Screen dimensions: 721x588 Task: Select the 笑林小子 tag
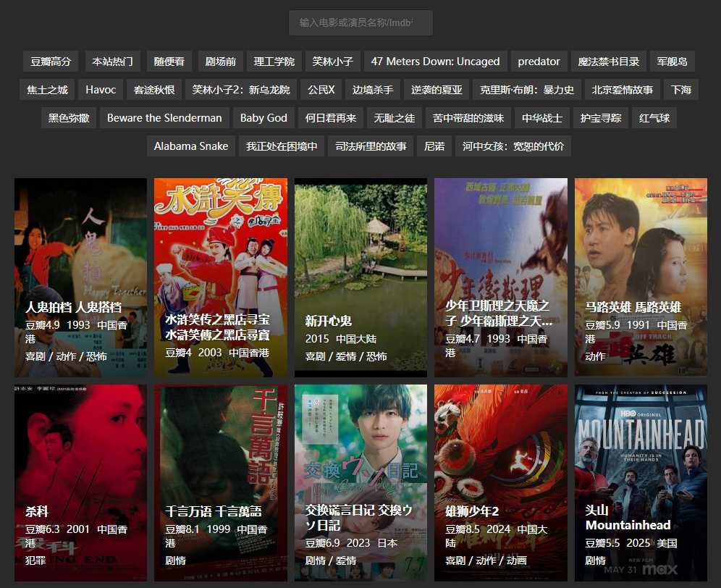point(332,62)
